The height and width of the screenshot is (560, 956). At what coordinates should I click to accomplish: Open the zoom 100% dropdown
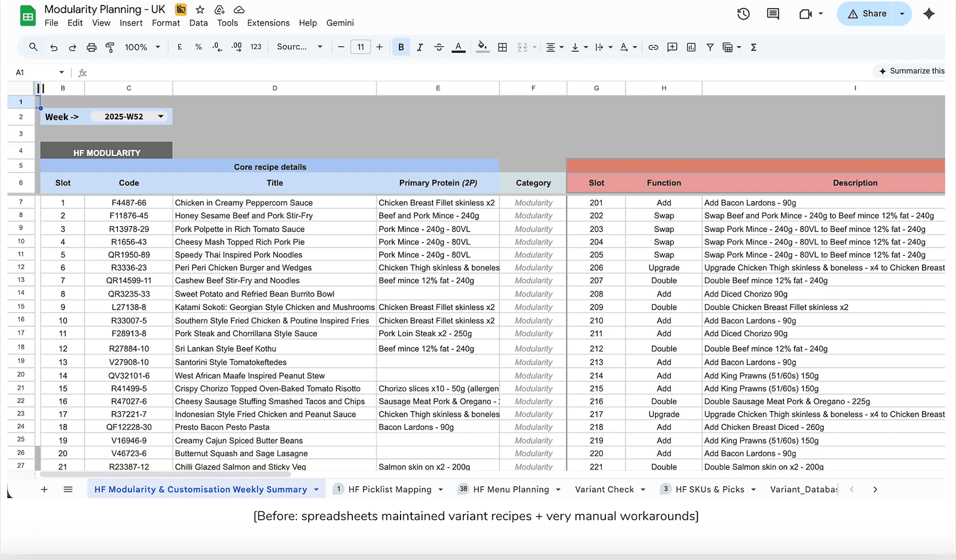[143, 48]
